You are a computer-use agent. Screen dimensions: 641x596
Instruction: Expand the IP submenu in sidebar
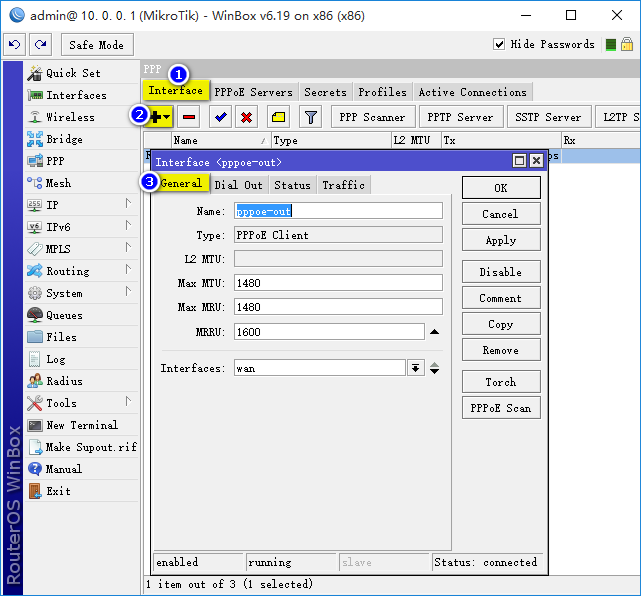tap(128, 205)
